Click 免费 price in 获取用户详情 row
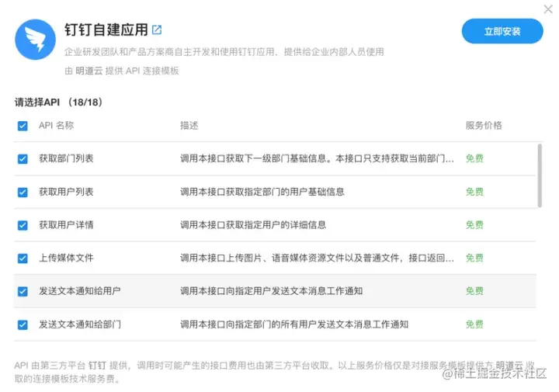The width and height of the screenshot is (559, 392). pos(474,225)
